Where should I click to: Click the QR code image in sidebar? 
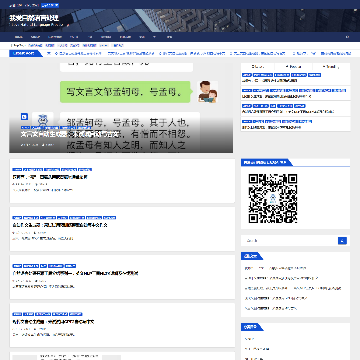tap(273, 198)
